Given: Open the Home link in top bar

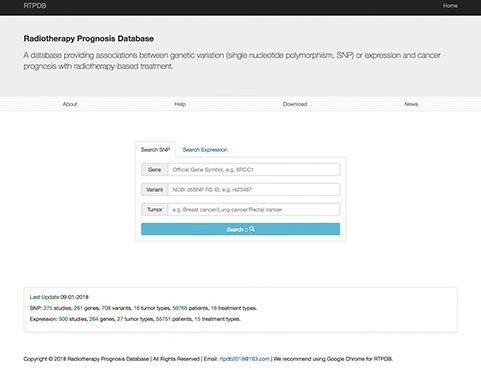Looking at the screenshot, I should (450, 6).
